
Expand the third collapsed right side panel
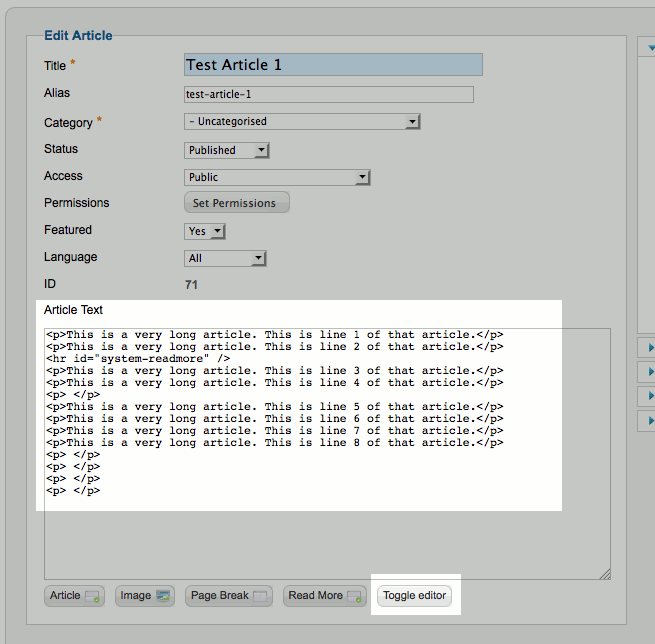tap(650, 397)
